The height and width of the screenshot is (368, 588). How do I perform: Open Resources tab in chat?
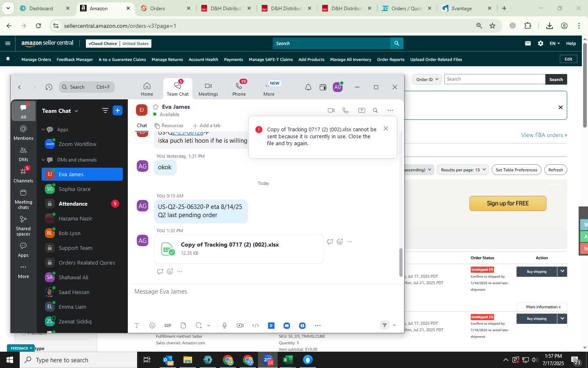pos(169,126)
